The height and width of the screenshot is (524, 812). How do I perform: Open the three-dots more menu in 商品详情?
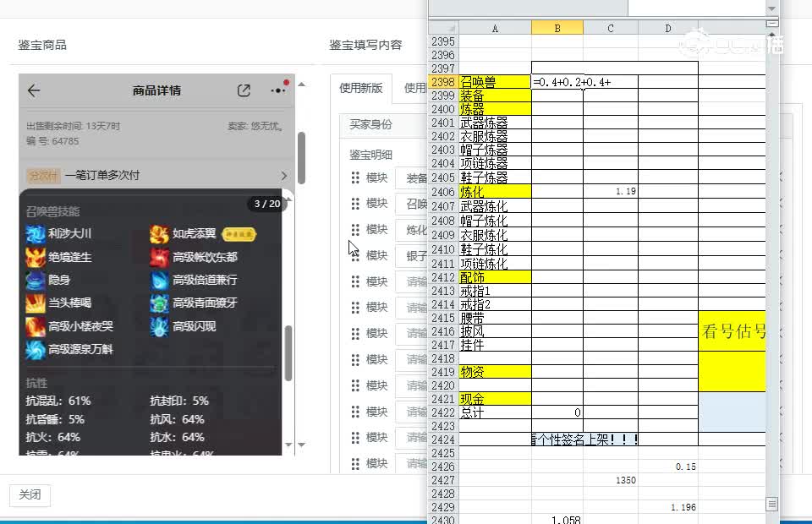pyautogui.click(x=278, y=90)
